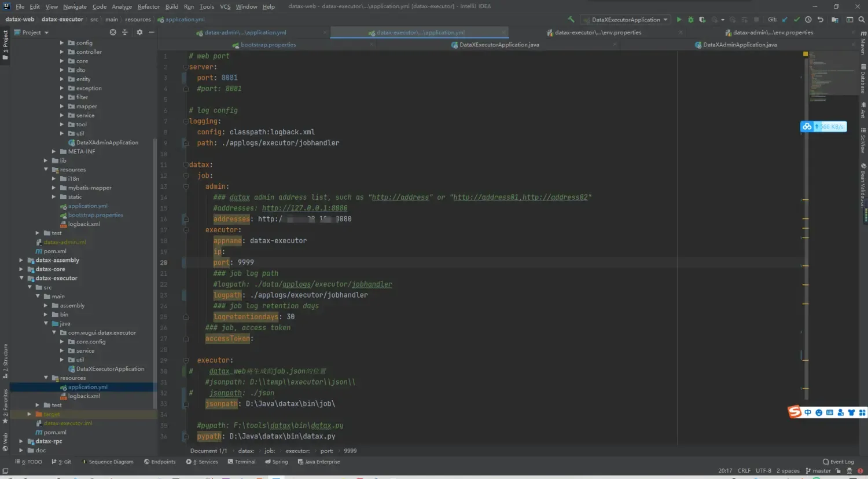
Task: Click the editor scrollbar error stripe marker
Action: coord(805,53)
